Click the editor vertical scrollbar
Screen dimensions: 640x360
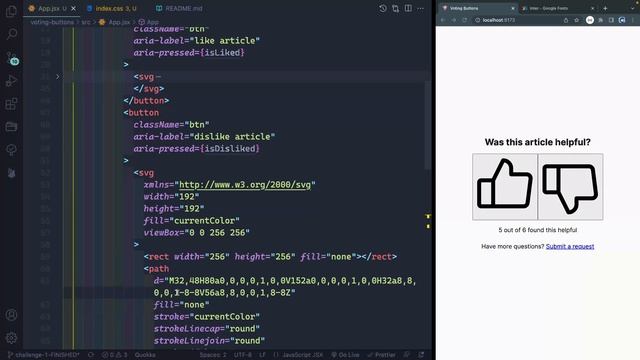point(428,124)
